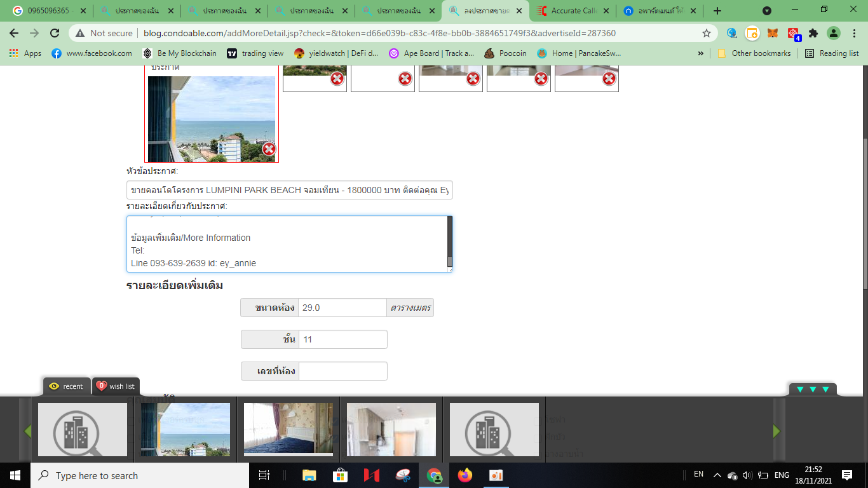The image size is (868, 488).
Task: Click the browser reload page icon
Action: pyautogui.click(x=55, y=33)
